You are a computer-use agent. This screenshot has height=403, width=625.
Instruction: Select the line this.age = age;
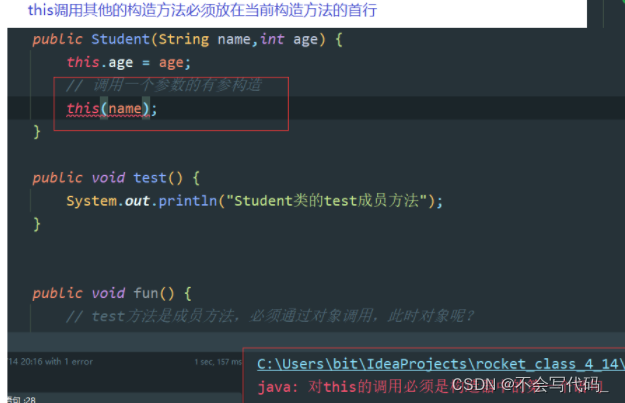pos(128,63)
